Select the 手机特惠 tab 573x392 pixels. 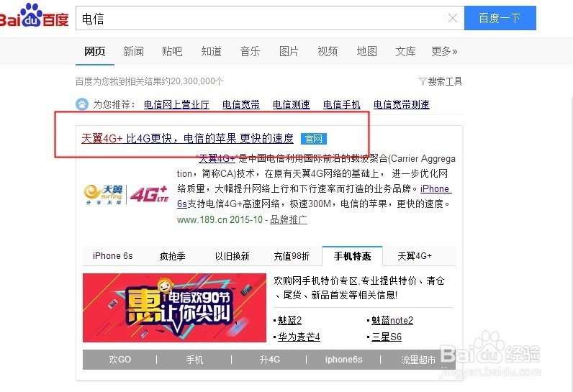coord(352,256)
